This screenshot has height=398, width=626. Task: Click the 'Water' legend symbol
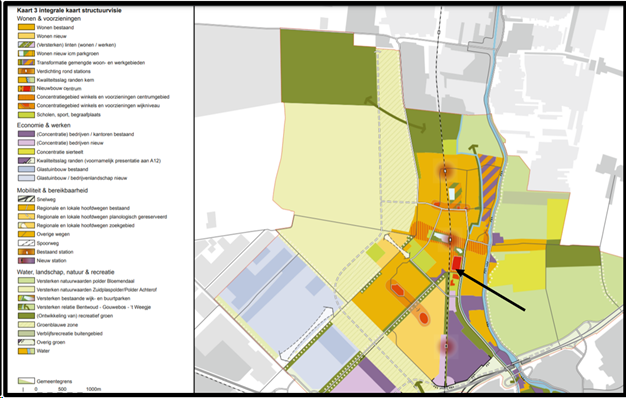coord(26,351)
